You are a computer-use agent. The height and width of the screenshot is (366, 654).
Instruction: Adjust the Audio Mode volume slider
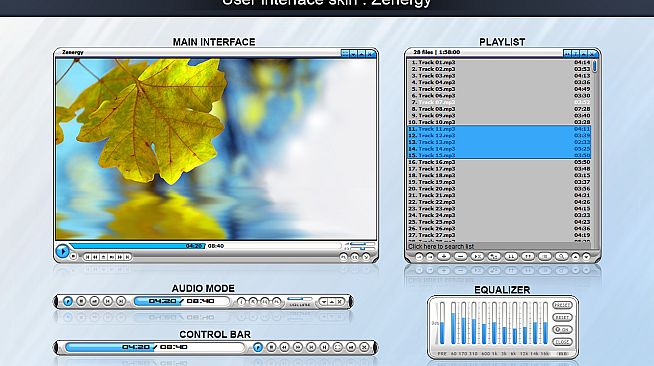pos(300,299)
